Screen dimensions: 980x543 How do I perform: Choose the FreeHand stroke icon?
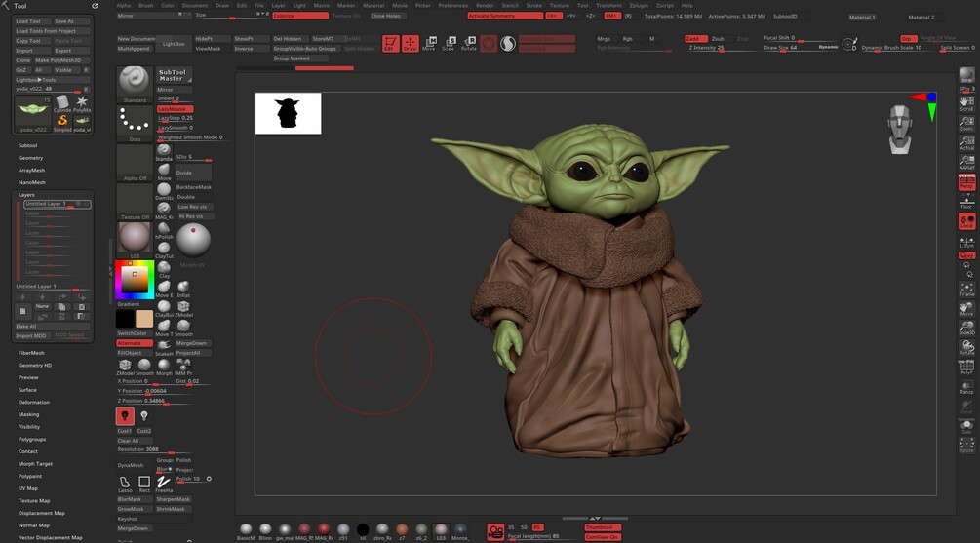(x=164, y=484)
